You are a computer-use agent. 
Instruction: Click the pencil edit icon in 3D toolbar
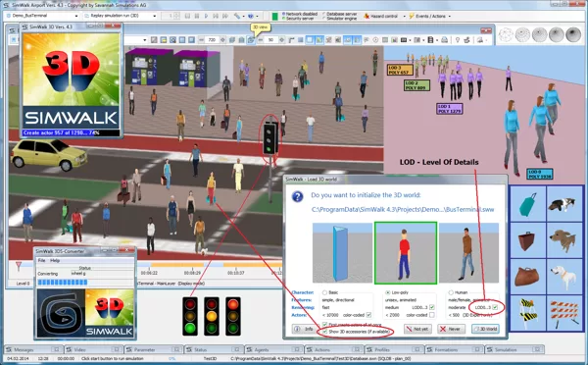pyautogui.click(x=154, y=40)
